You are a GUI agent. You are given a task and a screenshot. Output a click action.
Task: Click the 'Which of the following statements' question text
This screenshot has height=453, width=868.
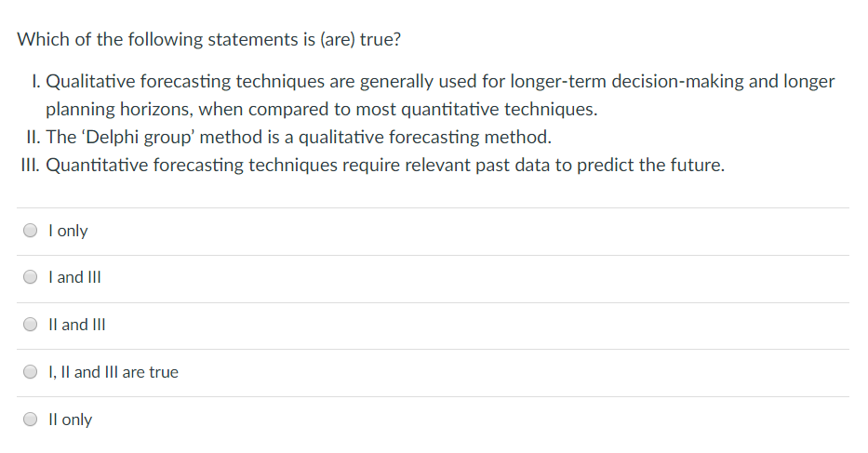click(x=208, y=40)
